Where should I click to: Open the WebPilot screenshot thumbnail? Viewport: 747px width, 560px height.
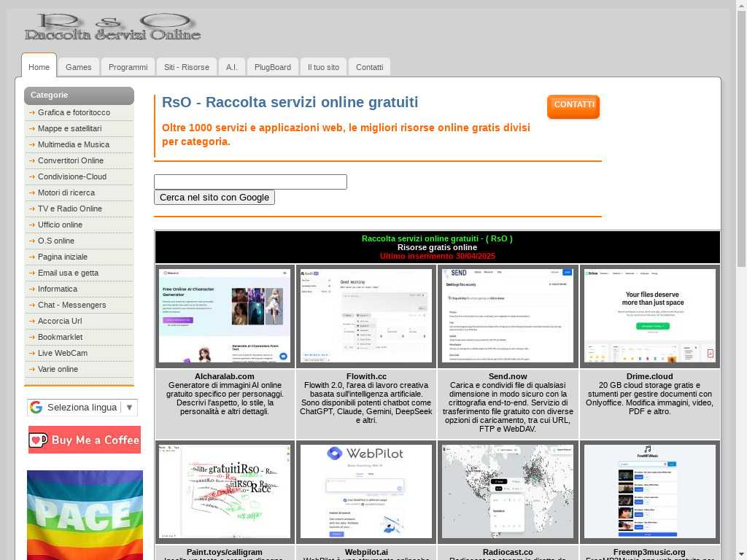(x=366, y=491)
